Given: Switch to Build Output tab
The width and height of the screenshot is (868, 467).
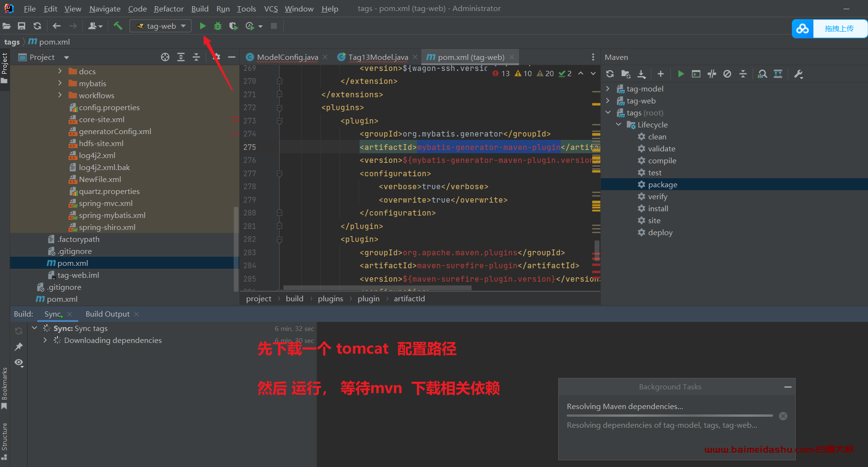Looking at the screenshot, I should click(x=108, y=314).
